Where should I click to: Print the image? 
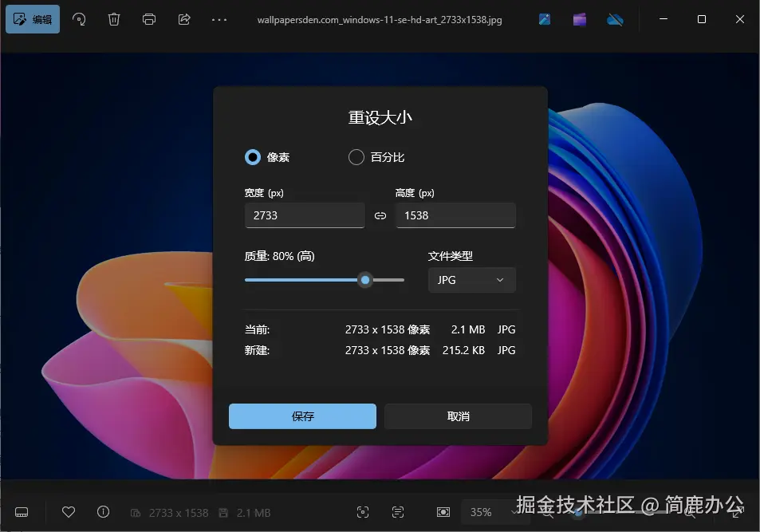(x=149, y=19)
